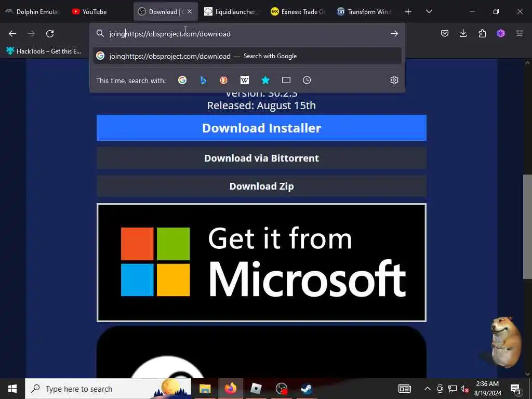Search this time with Bing icon

click(x=203, y=80)
